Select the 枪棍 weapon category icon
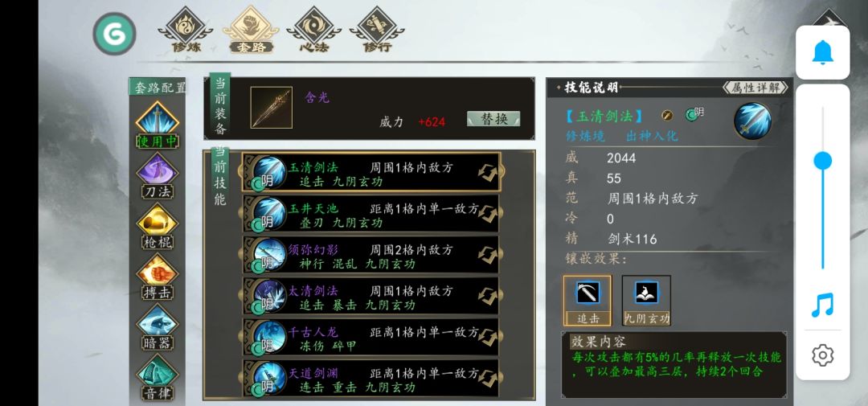Image resolution: width=868 pixels, height=406 pixels. 158,226
